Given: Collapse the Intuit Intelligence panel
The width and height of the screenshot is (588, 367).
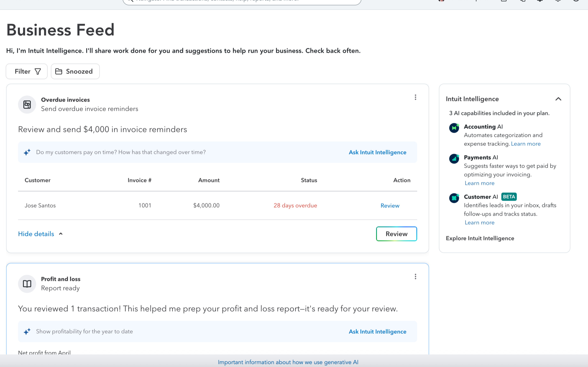Looking at the screenshot, I should click(x=558, y=99).
